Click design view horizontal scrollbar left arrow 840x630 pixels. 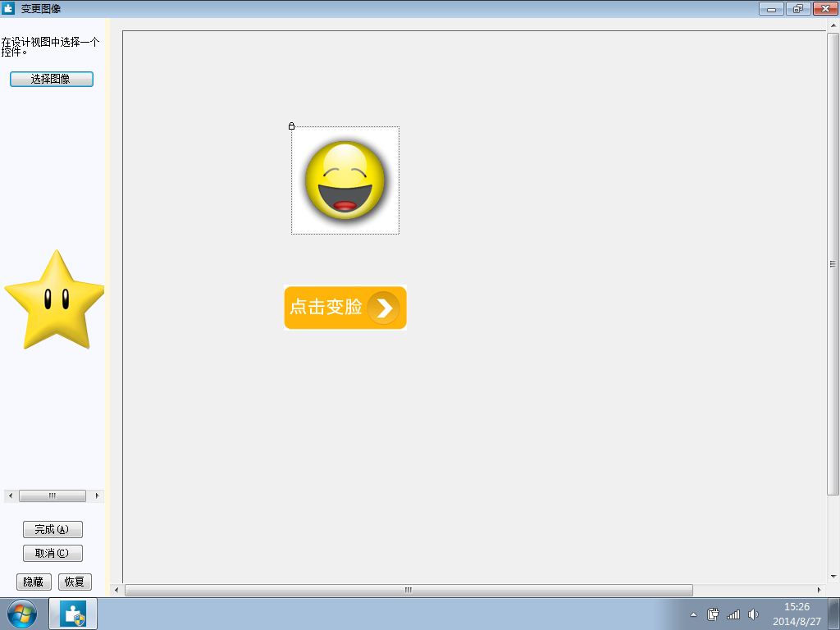click(116, 590)
